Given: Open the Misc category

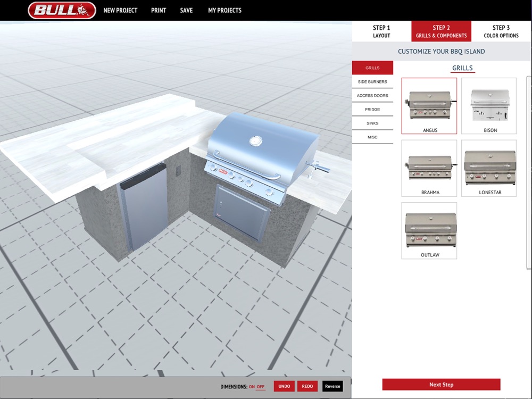Looking at the screenshot, I should coord(372,137).
